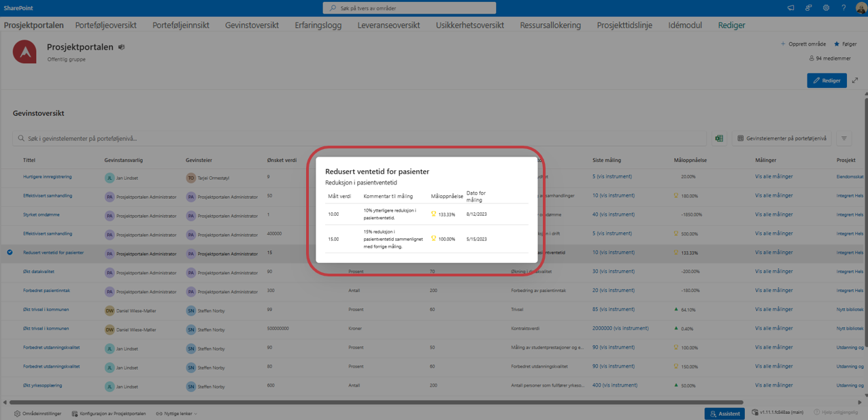868x420 pixels.
Task: Click the Teams icon beside the Prosjektportalen title
Action: (122, 47)
